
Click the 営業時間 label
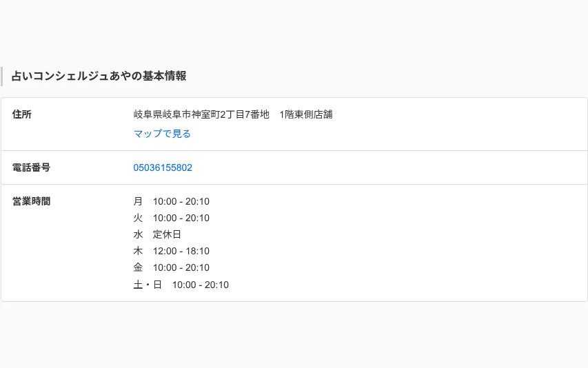(31, 201)
